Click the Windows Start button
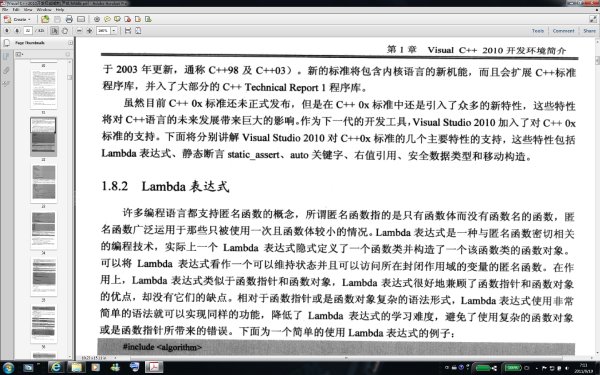600x375 pixels. click(8, 368)
